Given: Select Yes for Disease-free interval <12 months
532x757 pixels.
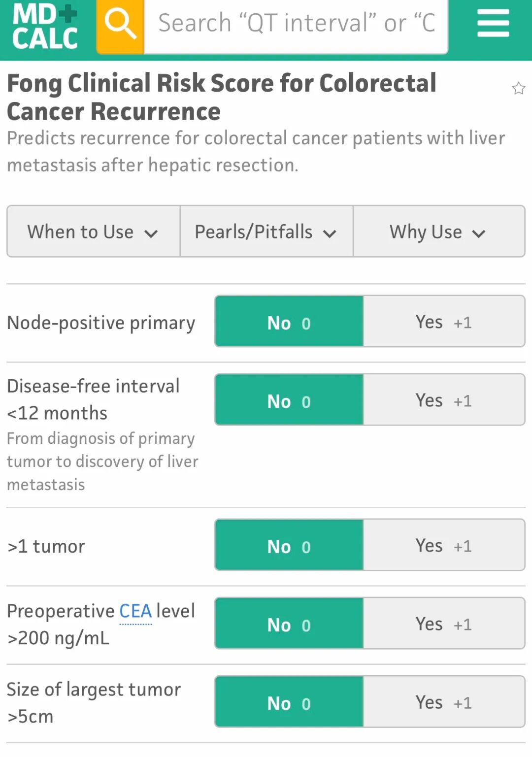Looking at the screenshot, I should coord(443,400).
